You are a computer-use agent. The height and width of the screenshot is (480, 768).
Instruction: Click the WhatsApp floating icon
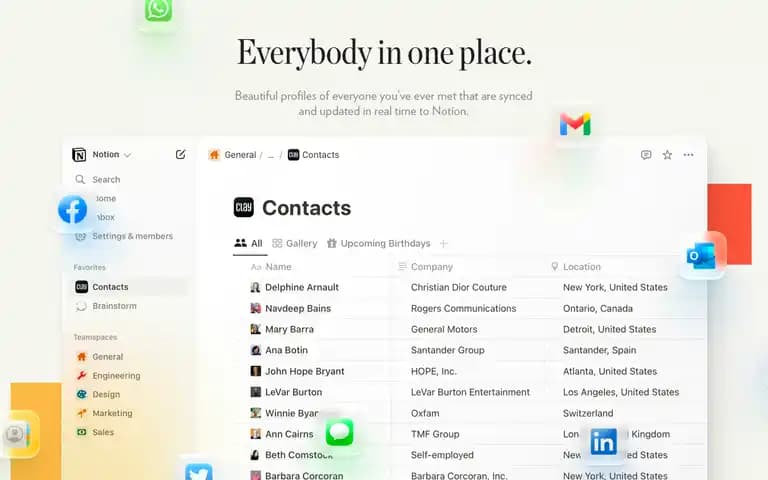pos(158,10)
